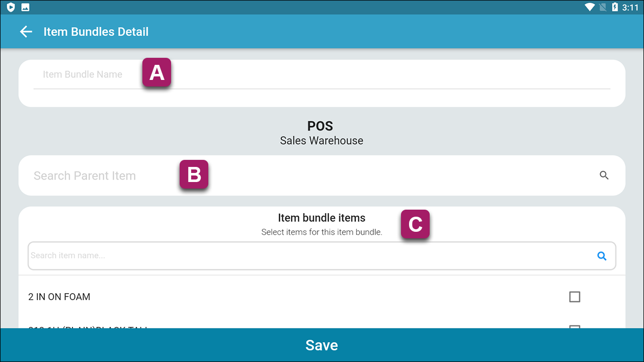Image resolution: width=644 pixels, height=362 pixels.
Task: Click the Sales Warehouse label
Action: tap(321, 141)
